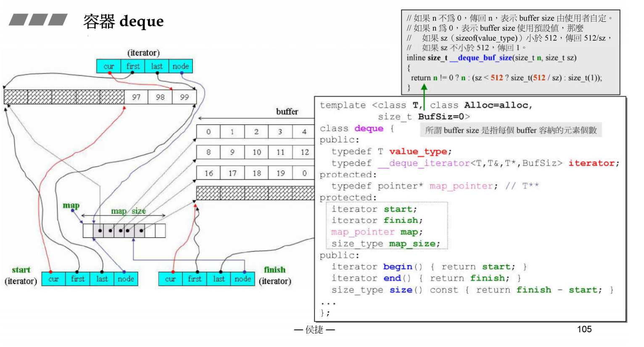Select the buffer cell containing 18
Screen dimensions: 644x347
[x=256, y=173]
